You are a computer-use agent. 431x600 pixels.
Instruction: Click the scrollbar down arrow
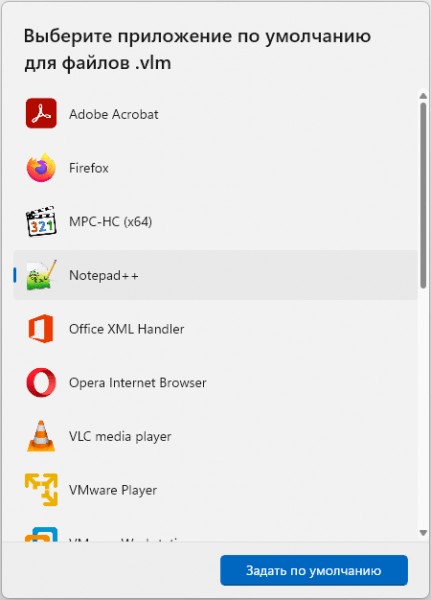(423, 533)
